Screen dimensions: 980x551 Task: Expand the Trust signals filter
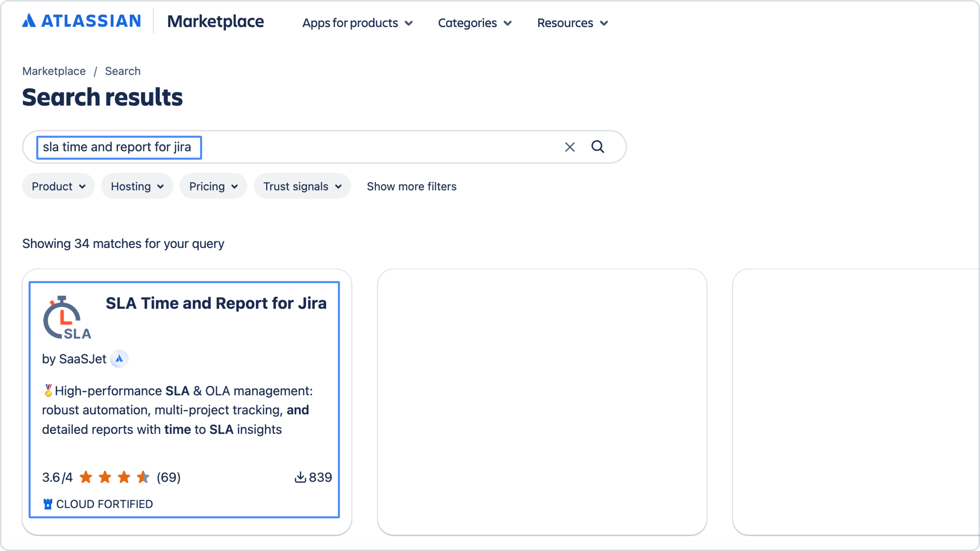point(302,186)
